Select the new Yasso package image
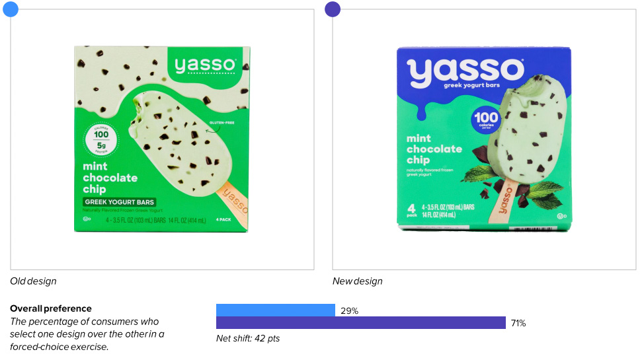The height and width of the screenshot is (358, 644). 484,139
